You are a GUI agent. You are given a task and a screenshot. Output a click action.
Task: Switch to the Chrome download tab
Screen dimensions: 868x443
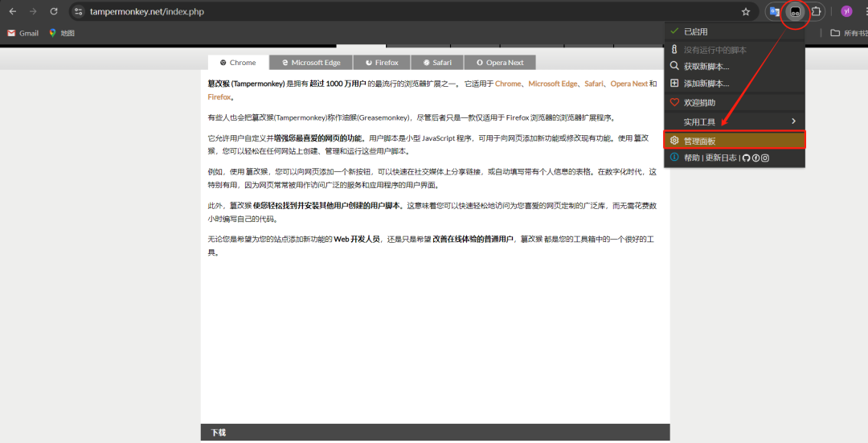point(238,63)
